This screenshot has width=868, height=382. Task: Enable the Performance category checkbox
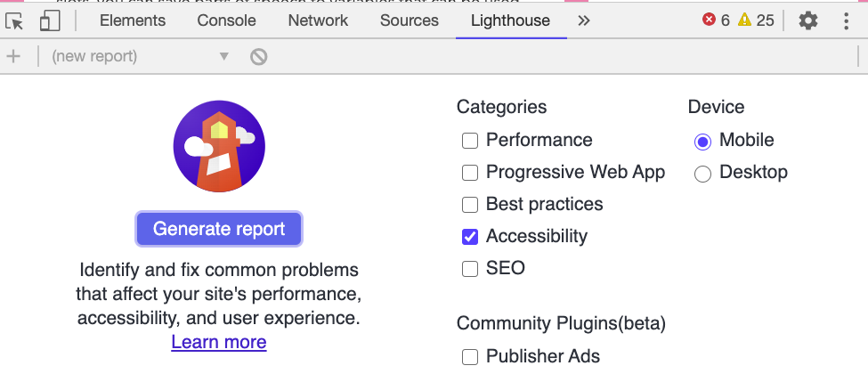470,141
